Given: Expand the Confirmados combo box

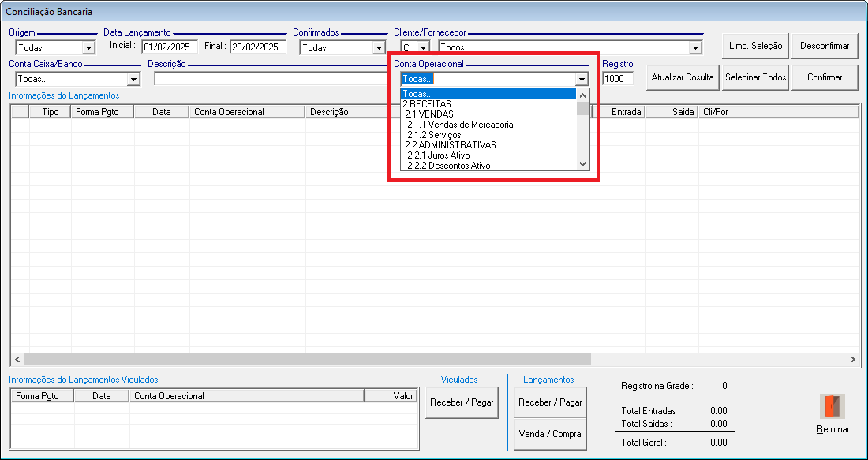Looking at the screenshot, I should [378, 48].
